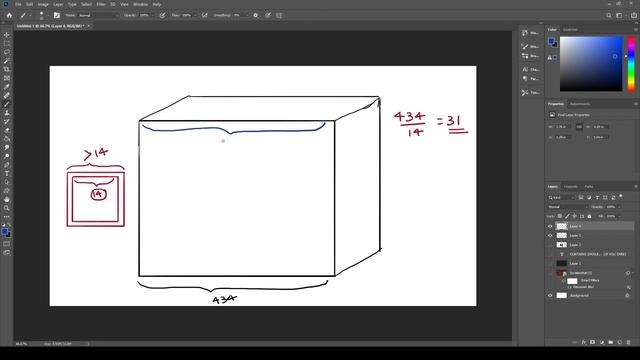Select the Horizontal Type tool
640x360 pixels.
click(x=7, y=173)
